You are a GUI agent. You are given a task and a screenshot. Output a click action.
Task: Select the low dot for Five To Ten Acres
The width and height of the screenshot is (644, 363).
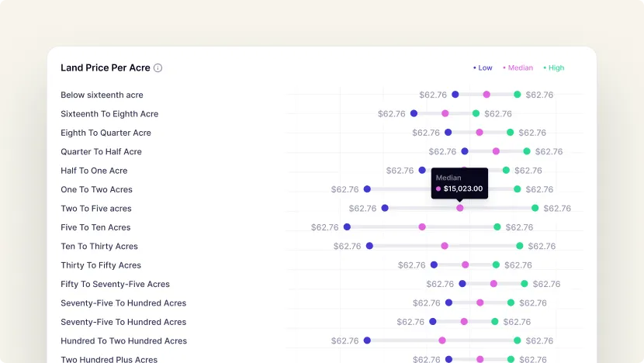347,227
